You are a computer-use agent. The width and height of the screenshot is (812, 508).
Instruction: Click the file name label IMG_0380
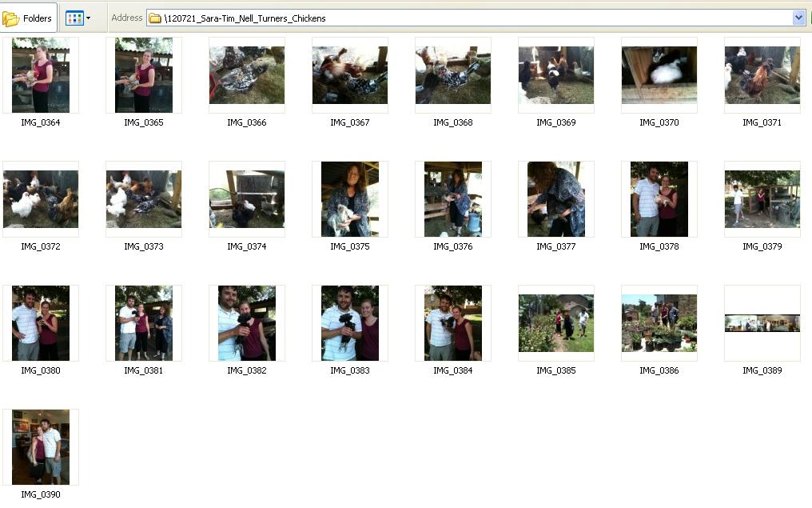coord(41,370)
